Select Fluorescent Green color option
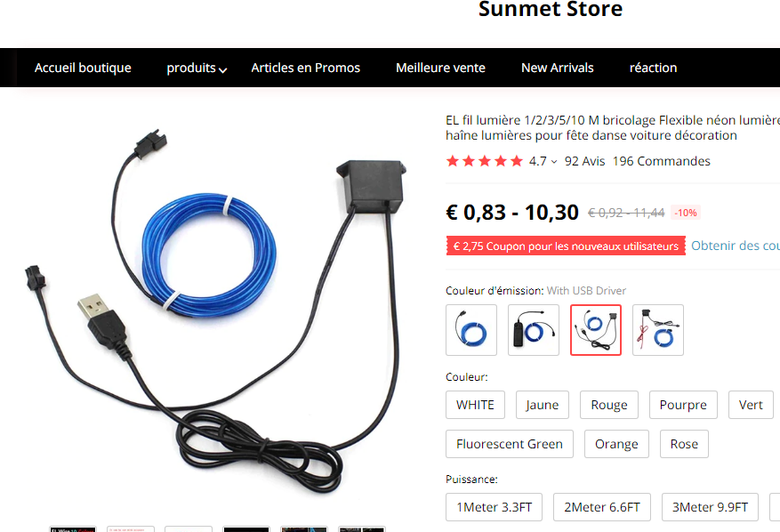The height and width of the screenshot is (532, 780). 510,443
